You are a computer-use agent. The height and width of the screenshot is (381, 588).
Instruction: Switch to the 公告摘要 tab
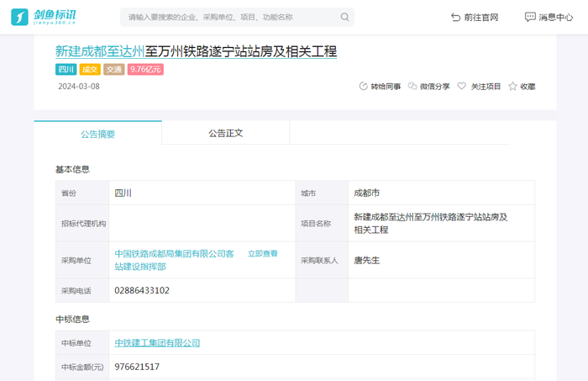click(97, 133)
